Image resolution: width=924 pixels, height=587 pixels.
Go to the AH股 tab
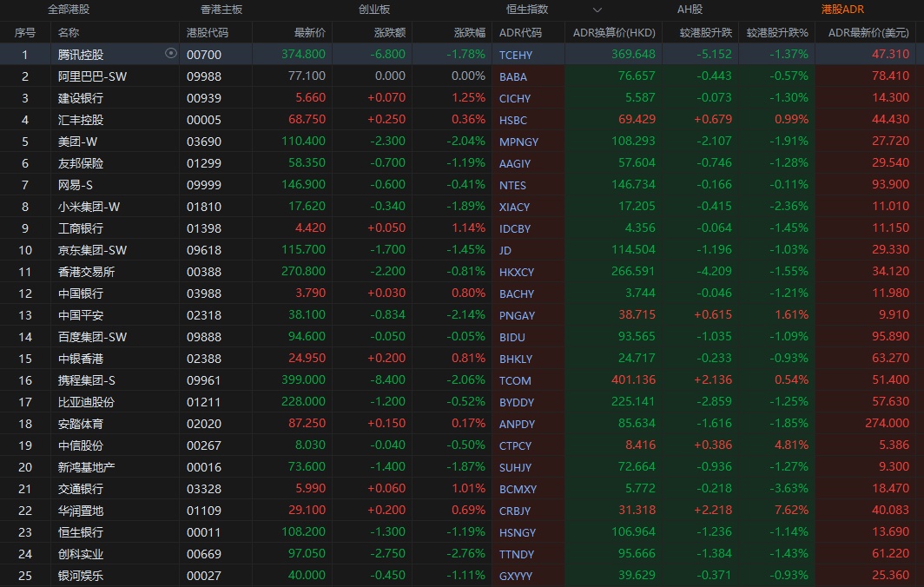coord(690,10)
